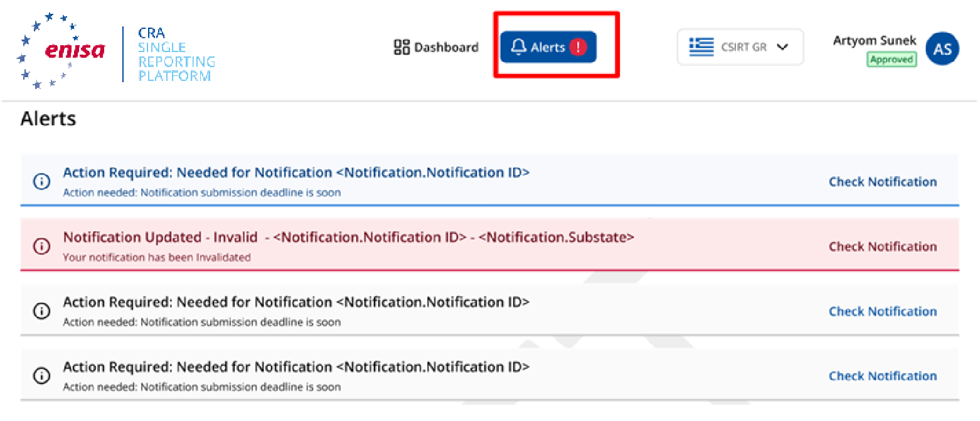Viewport: 980px width, 421px height.
Task: Open the CSIRT GR selector
Action: point(740,47)
